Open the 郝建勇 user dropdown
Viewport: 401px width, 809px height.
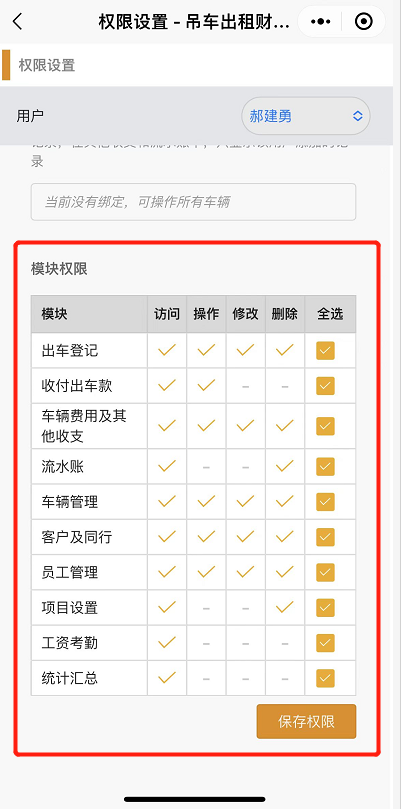[306, 116]
